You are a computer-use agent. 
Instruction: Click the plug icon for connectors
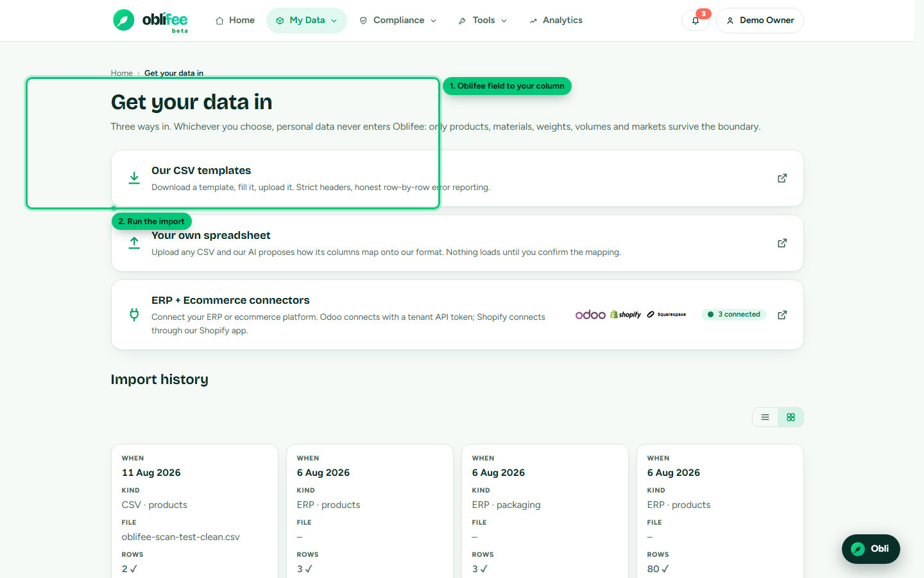point(134,315)
